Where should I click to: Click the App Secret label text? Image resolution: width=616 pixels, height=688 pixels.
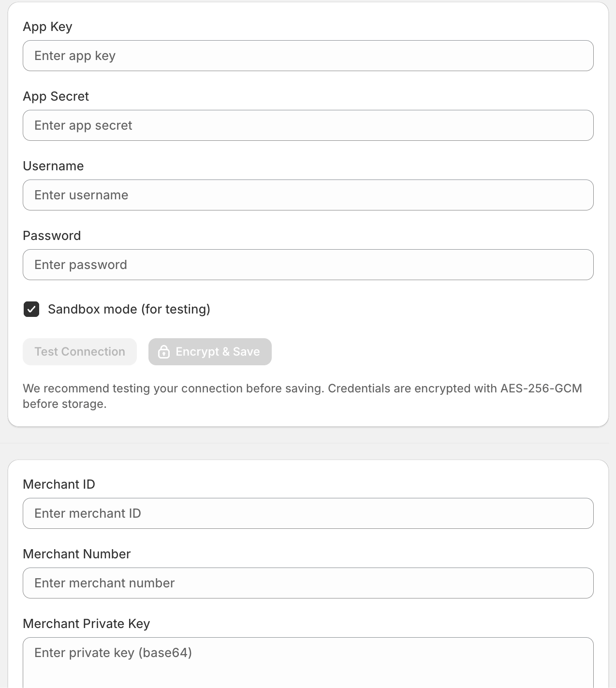point(56,96)
